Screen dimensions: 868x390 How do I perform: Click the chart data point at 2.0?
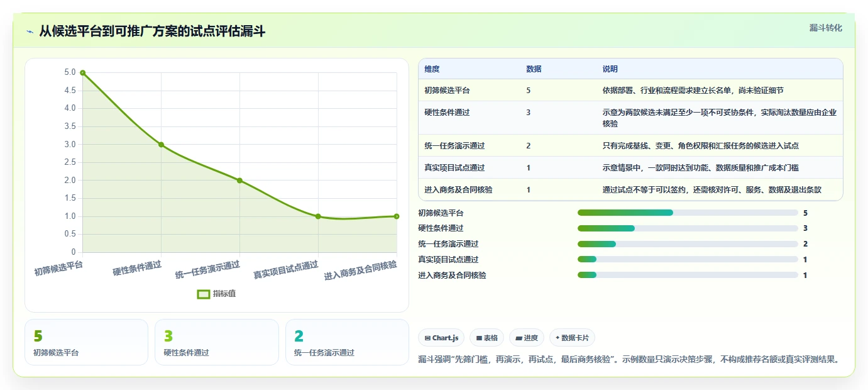click(x=239, y=181)
